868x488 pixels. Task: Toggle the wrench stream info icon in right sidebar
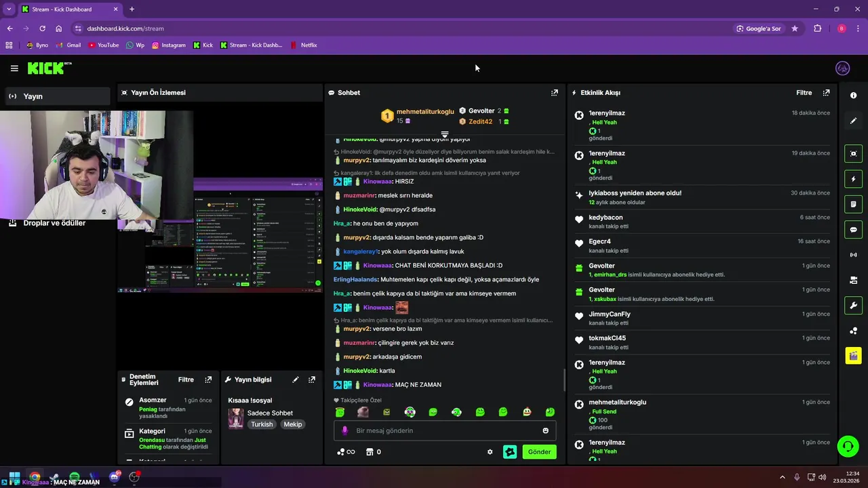coord(853,305)
